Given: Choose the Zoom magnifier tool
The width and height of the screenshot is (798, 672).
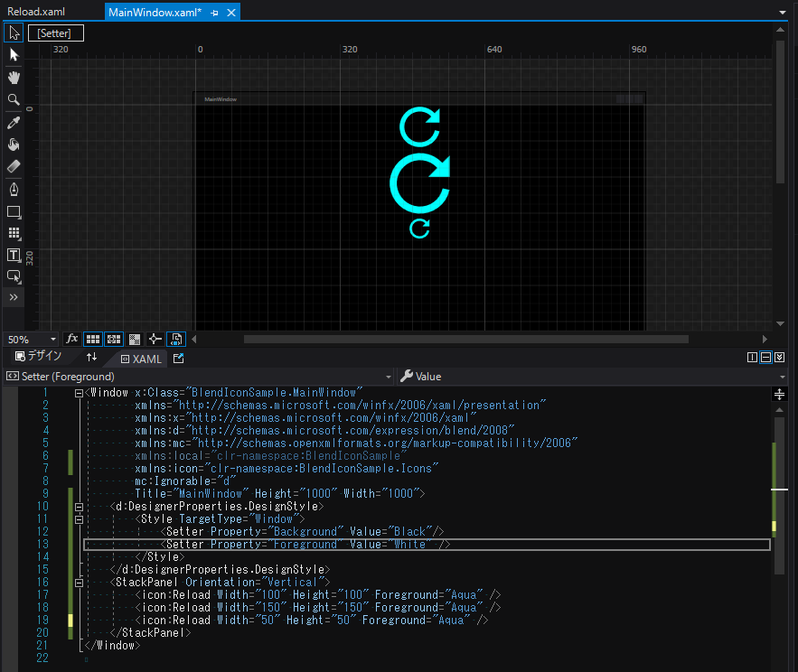Looking at the screenshot, I should point(14,99).
